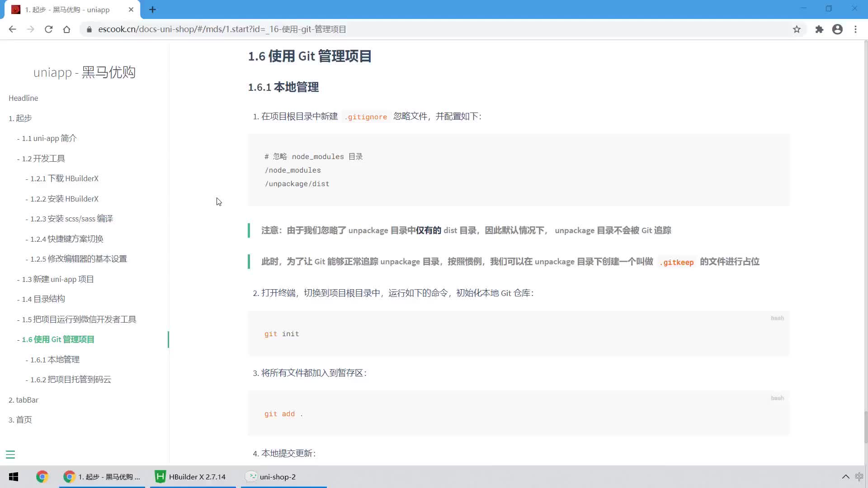Select the 1. 起步 browser tab

pos(72,9)
